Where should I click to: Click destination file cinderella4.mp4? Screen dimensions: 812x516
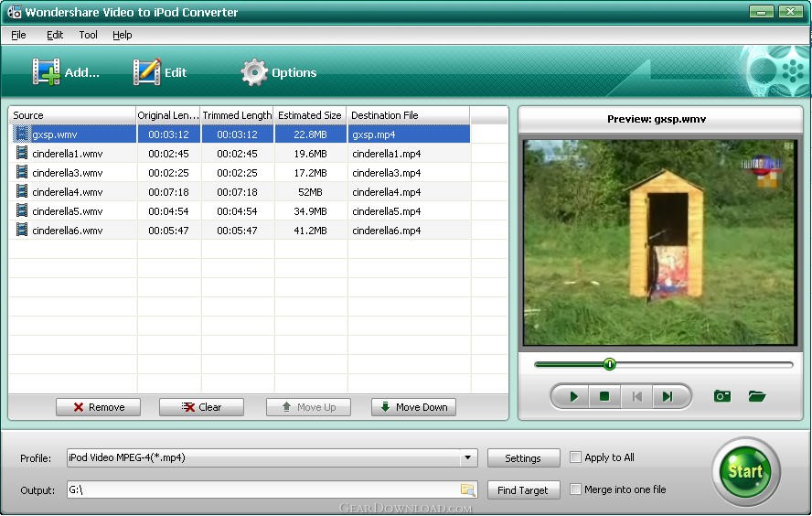click(386, 192)
